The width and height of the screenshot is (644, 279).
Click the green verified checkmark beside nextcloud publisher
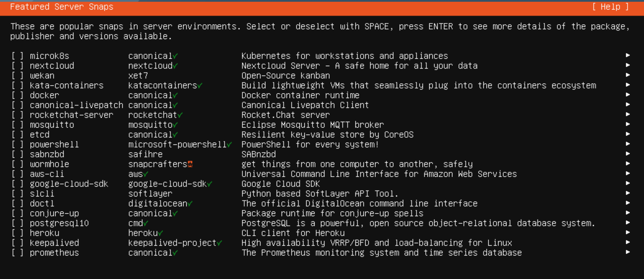(x=175, y=66)
